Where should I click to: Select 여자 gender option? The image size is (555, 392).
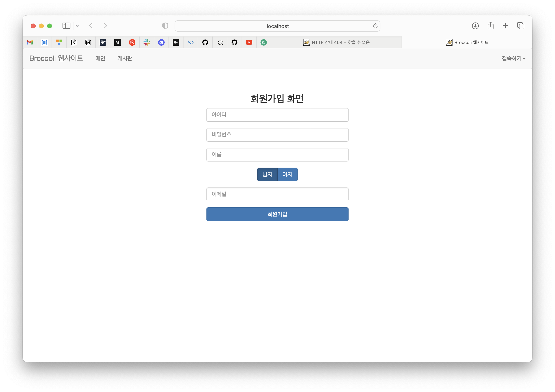tap(287, 174)
